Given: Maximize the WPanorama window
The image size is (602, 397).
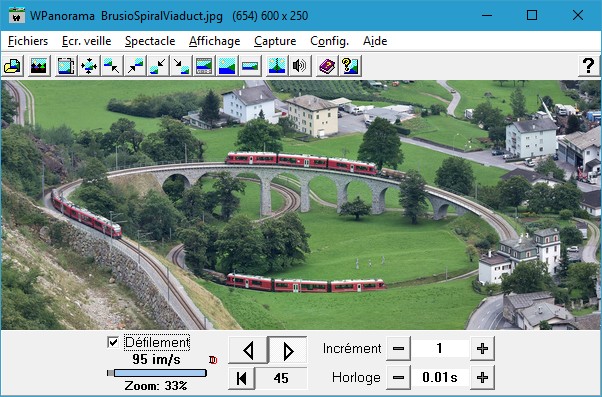Looking at the screenshot, I should (532, 15).
